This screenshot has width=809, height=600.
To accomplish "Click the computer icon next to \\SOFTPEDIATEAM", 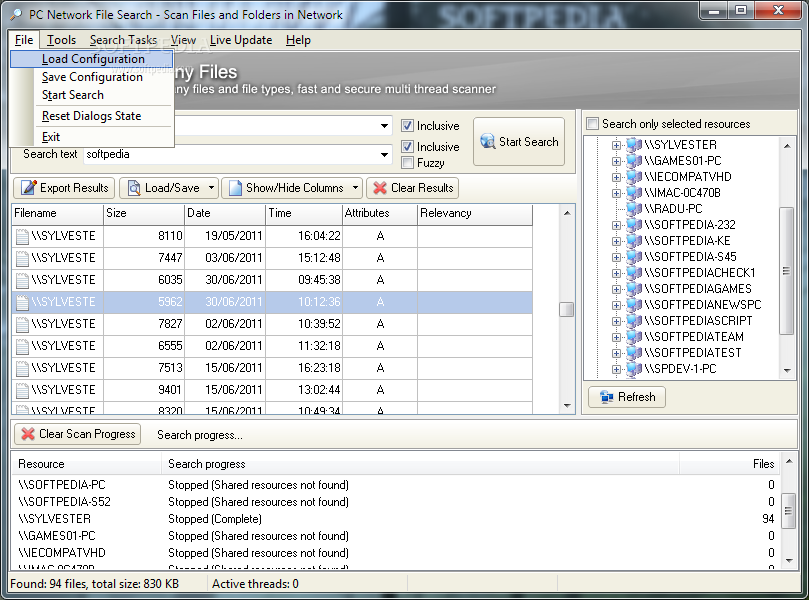I will coord(634,337).
